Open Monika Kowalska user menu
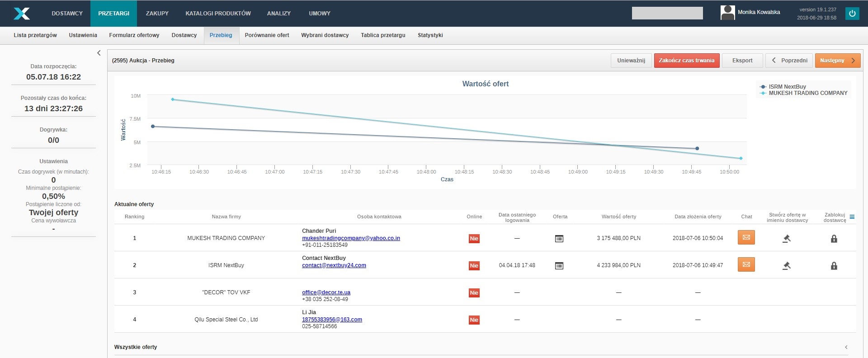868x358 pixels. [x=750, y=13]
